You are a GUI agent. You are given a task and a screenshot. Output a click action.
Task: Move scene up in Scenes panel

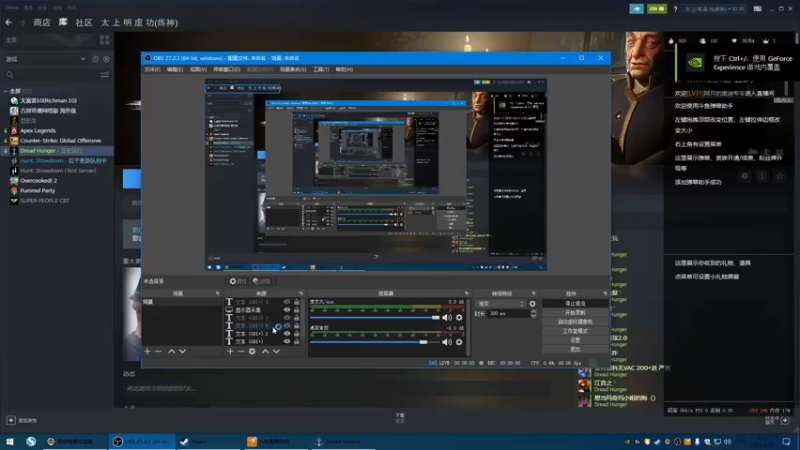tap(171, 351)
